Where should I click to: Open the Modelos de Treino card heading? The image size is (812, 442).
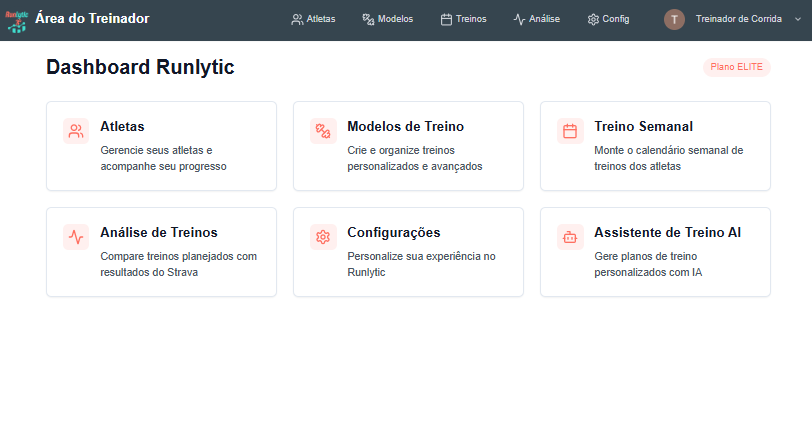point(405,126)
